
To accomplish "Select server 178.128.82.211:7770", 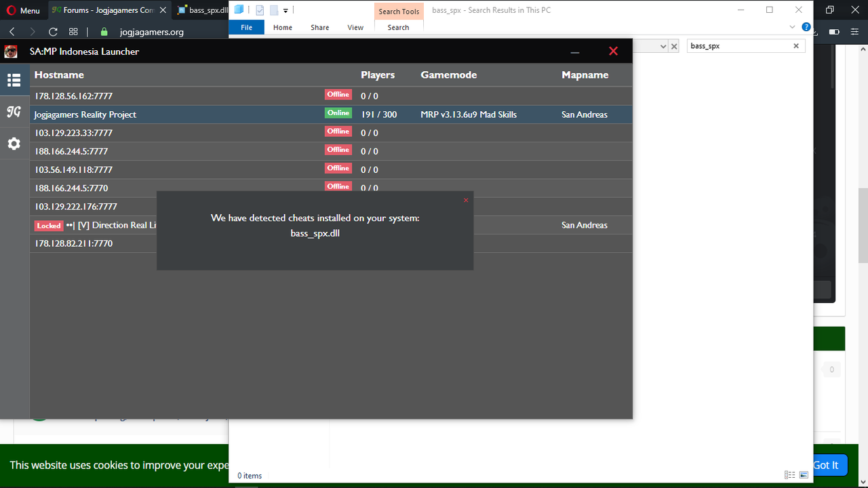I will [93, 243].
